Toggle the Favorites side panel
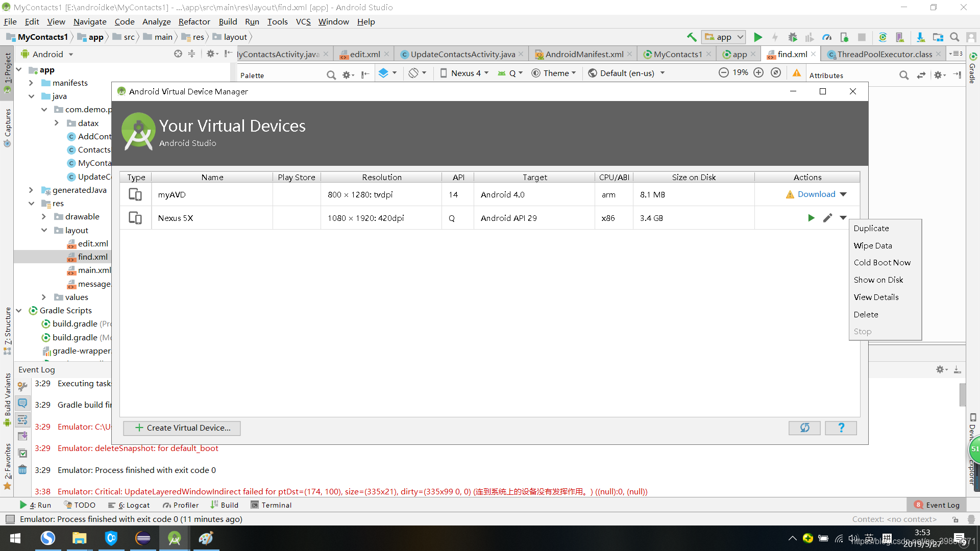Viewport: 980px width, 551px height. point(7,466)
